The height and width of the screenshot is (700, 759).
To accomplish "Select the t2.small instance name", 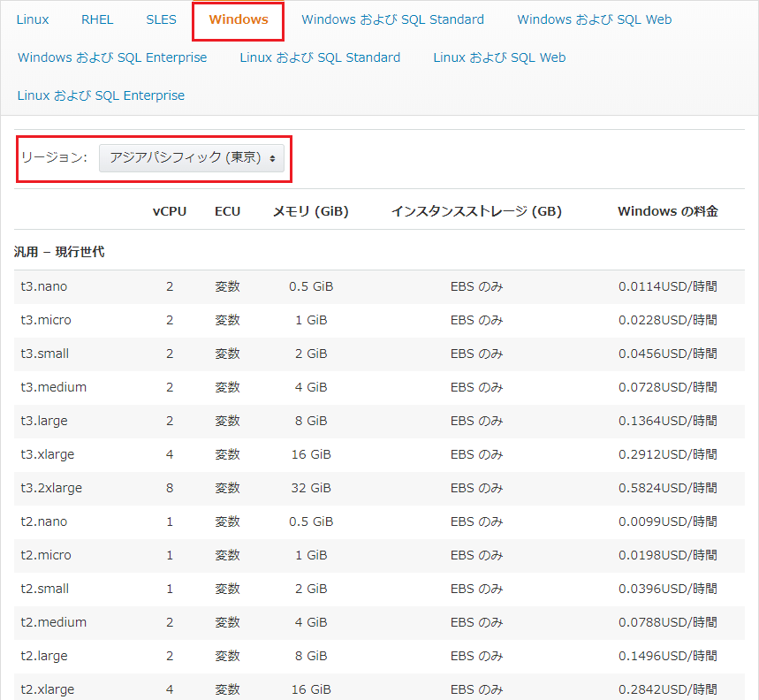I will coord(44,590).
